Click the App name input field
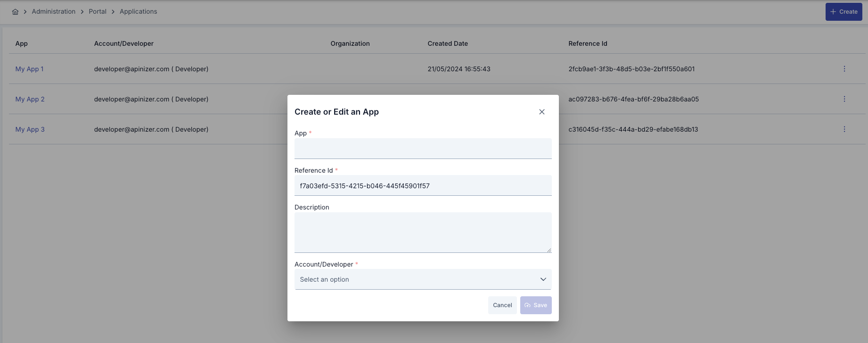 click(422, 149)
